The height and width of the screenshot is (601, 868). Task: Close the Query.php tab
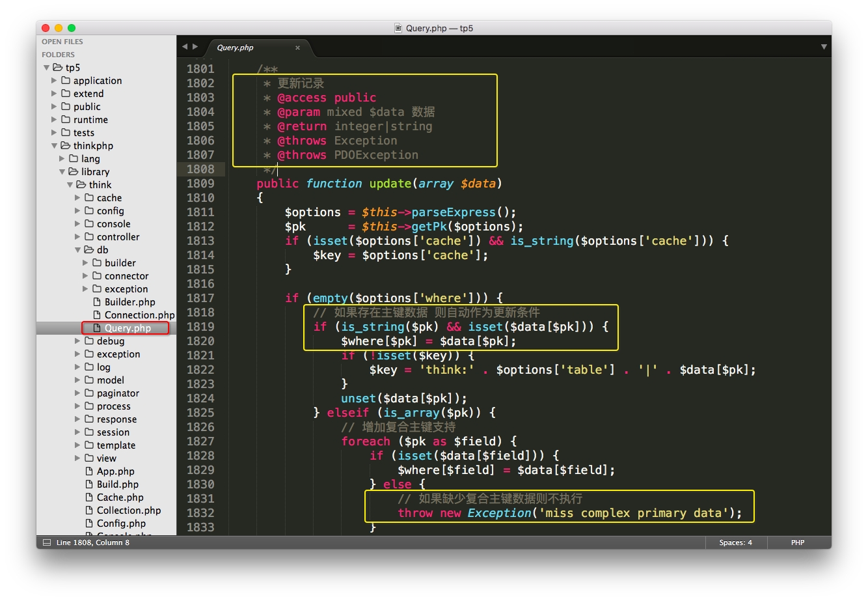coord(298,48)
